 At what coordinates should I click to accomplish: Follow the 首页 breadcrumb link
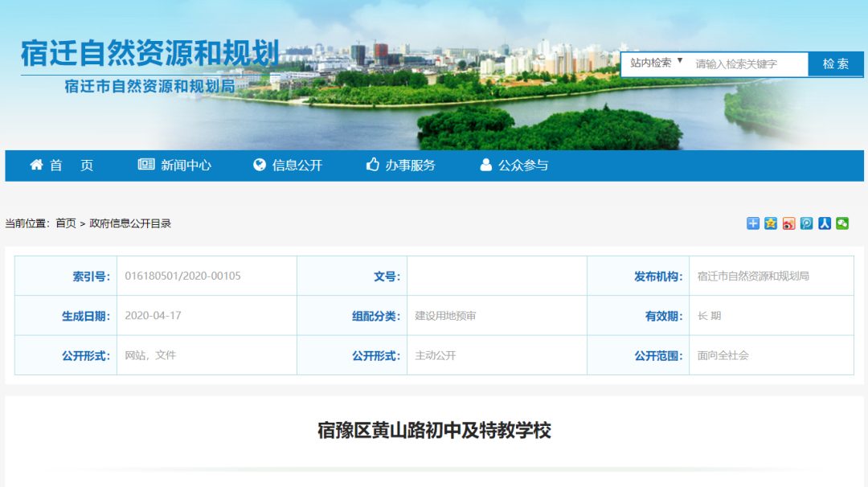tap(66, 223)
